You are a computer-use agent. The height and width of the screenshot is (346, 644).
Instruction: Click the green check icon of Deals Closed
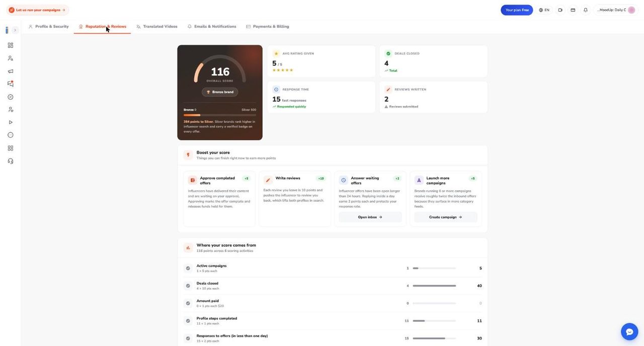(388, 53)
